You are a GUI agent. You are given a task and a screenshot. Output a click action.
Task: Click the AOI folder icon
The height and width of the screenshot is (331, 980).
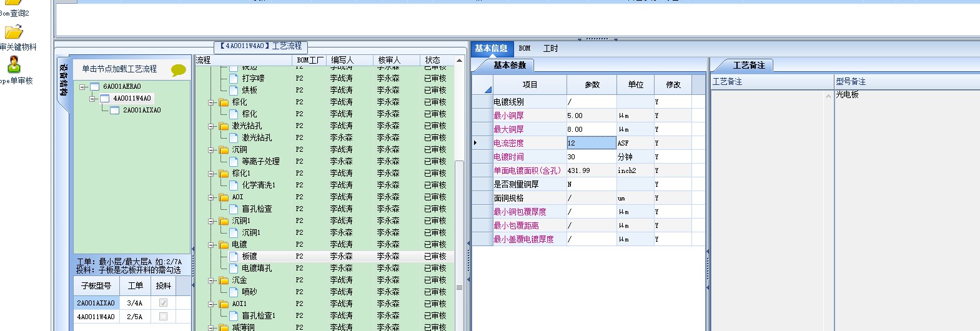click(224, 197)
